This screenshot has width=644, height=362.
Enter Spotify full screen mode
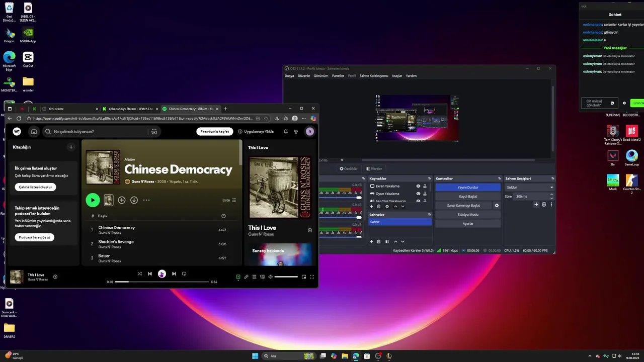click(312, 277)
